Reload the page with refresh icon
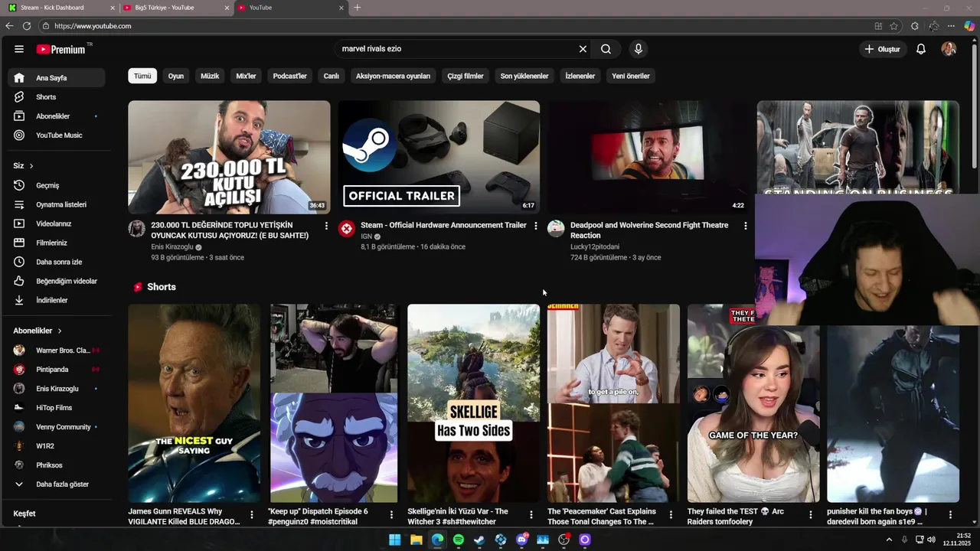This screenshot has height=551, width=980. (x=27, y=26)
